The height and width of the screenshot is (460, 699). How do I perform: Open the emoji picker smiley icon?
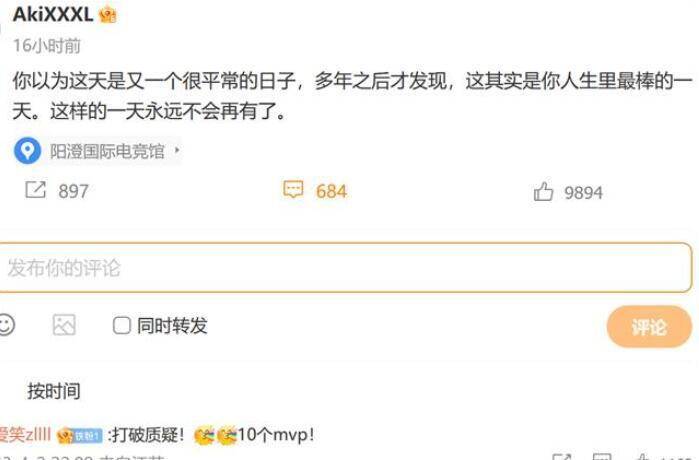click(6, 324)
